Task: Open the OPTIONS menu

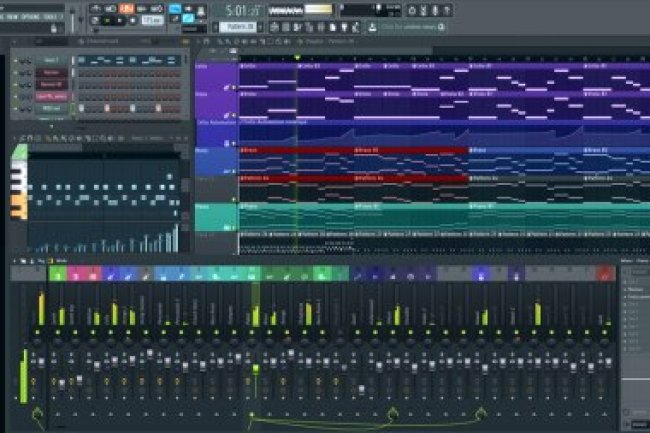Action: click(x=30, y=17)
